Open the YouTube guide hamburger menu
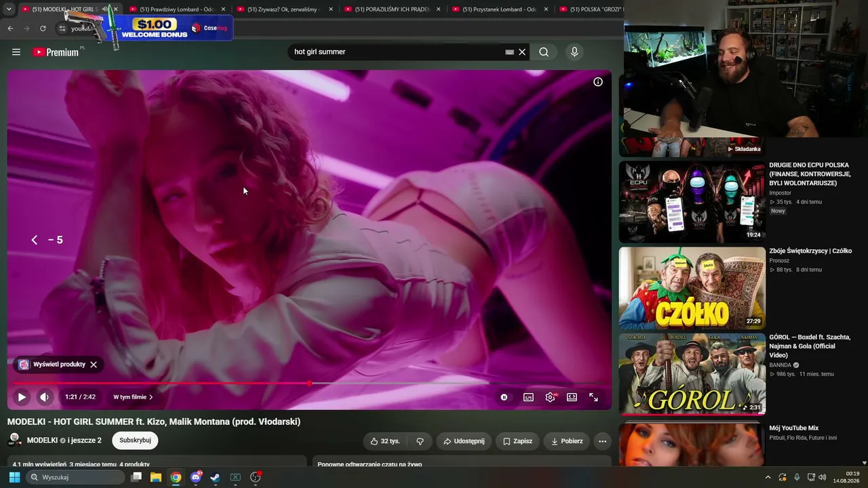This screenshot has width=868, height=488. point(16,52)
